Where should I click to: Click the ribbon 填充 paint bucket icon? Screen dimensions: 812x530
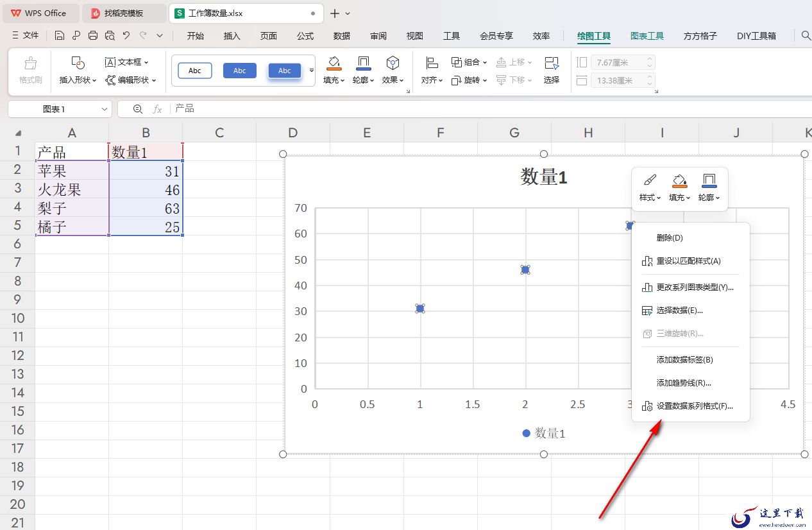pyautogui.click(x=334, y=63)
